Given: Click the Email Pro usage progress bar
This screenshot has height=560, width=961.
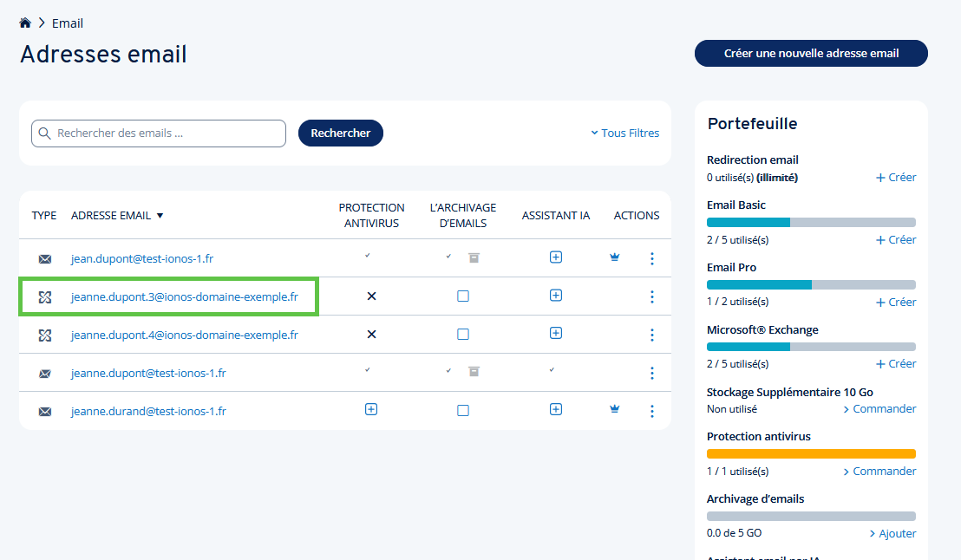Looking at the screenshot, I should tap(811, 284).
